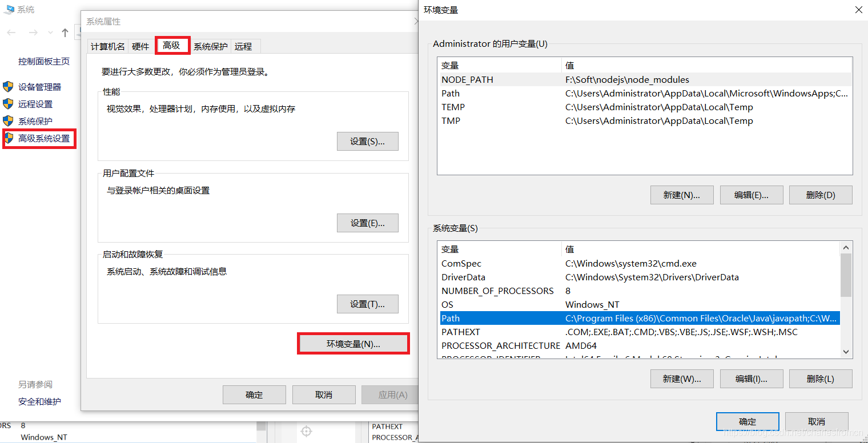Click F:\Soft\nodejs\node_modules value cell
This screenshot has width=868, height=443.
click(x=627, y=80)
